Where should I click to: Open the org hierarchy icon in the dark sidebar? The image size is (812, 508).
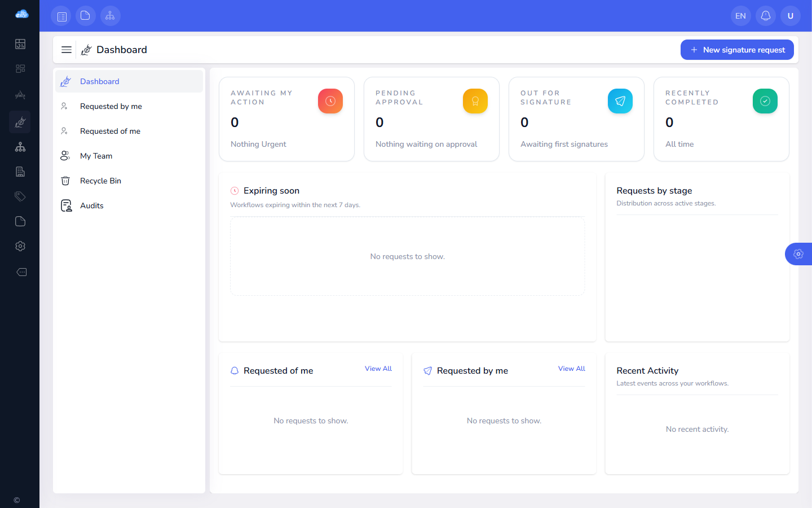(x=20, y=147)
